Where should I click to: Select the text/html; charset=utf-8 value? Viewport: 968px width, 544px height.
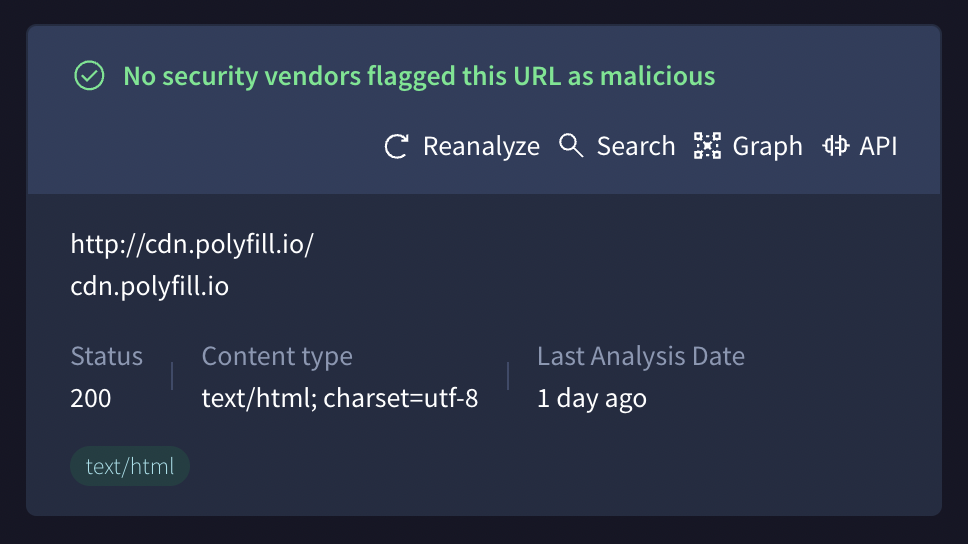tap(340, 398)
